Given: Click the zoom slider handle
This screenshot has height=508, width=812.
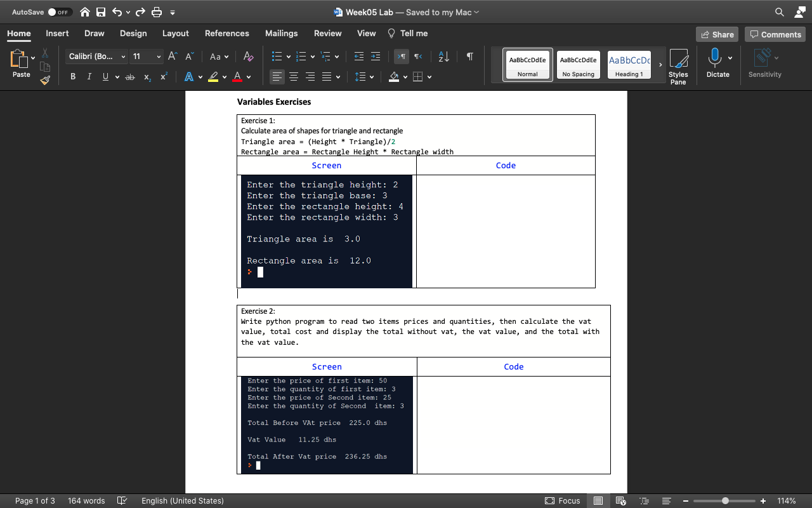Looking at the screenshot, I should (x=726, y=500).
